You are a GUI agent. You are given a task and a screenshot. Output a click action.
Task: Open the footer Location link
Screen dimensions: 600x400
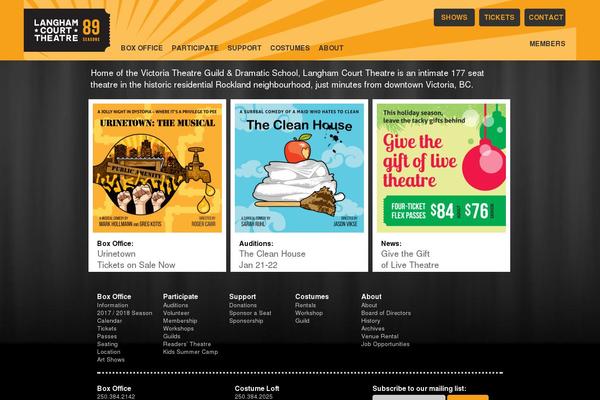click(x=108, y=352)
